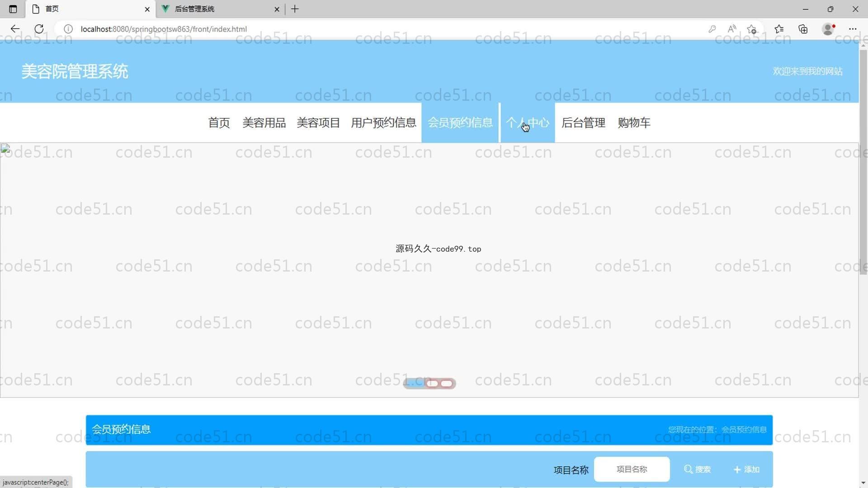Select the third carousel indicator dot
The width and height of the screenshot is (868, 488).
click(x=447, y=384)
